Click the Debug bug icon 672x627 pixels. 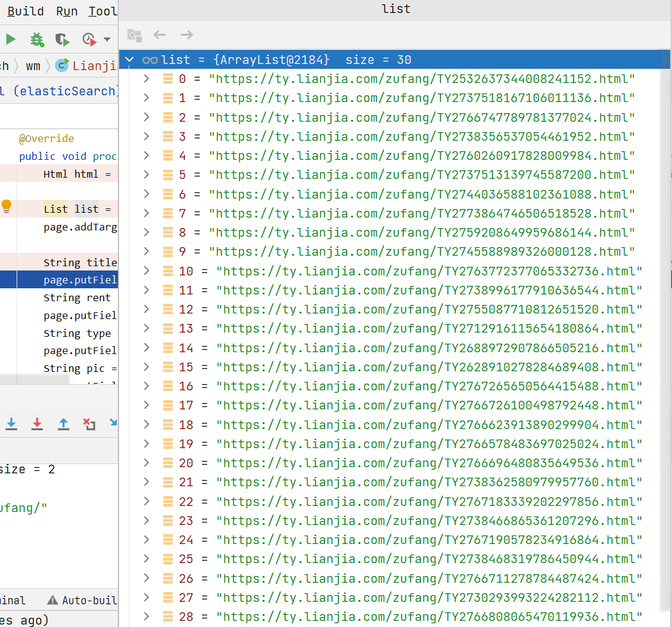pyautogui.click(x=37, y=39)
